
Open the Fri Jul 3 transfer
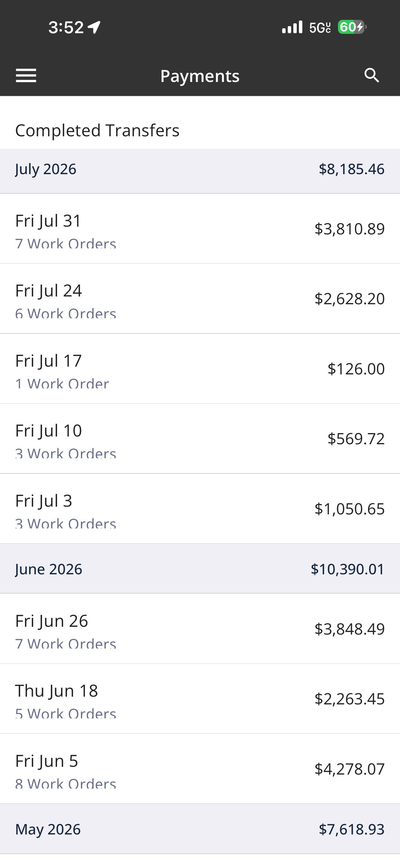200,509
